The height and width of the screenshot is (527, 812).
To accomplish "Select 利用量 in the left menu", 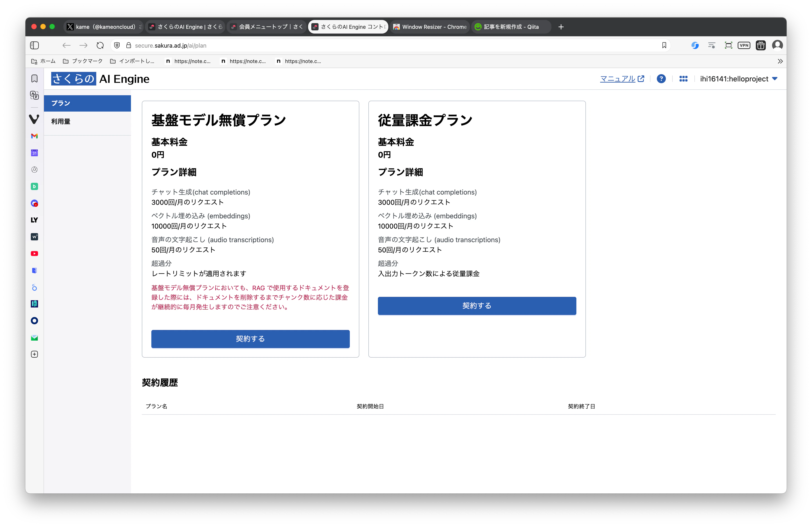I will point(87,122).
